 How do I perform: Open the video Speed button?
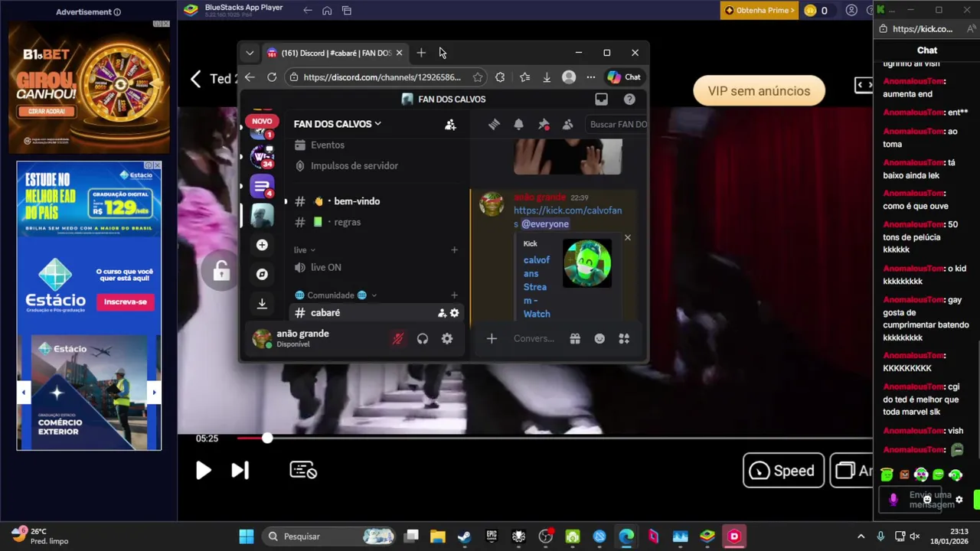(x=782, y=471)
